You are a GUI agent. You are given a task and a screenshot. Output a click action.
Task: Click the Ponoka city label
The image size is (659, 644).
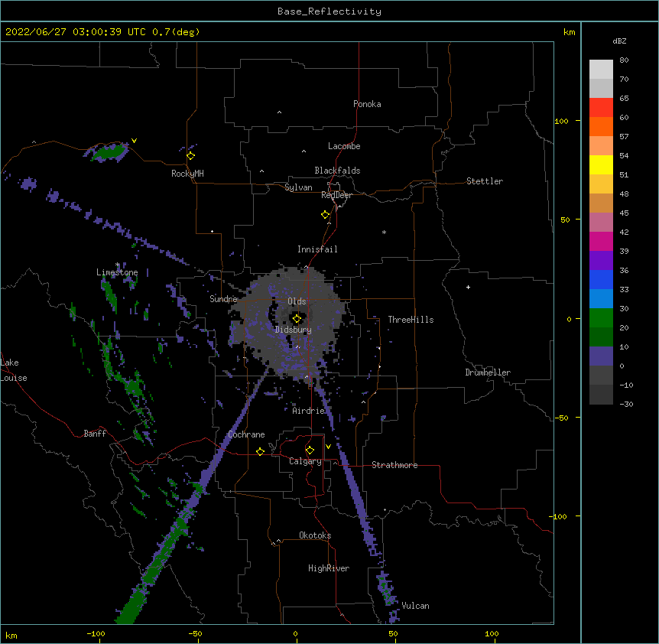367,104
